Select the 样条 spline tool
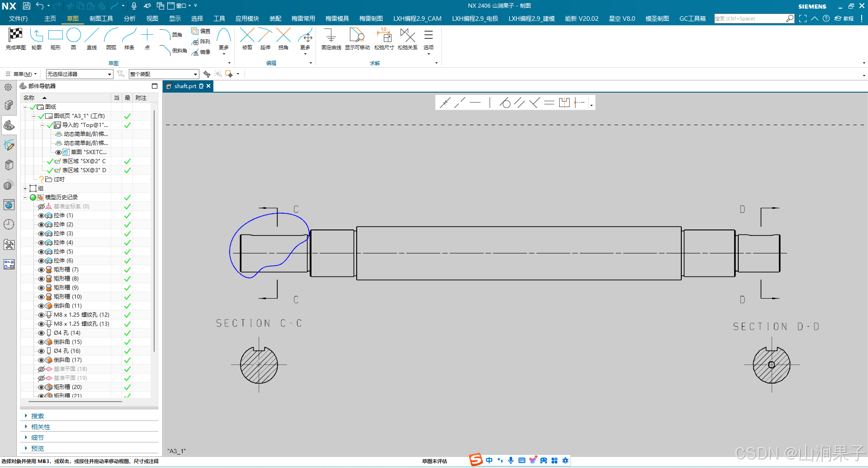 tap(129, 39)
